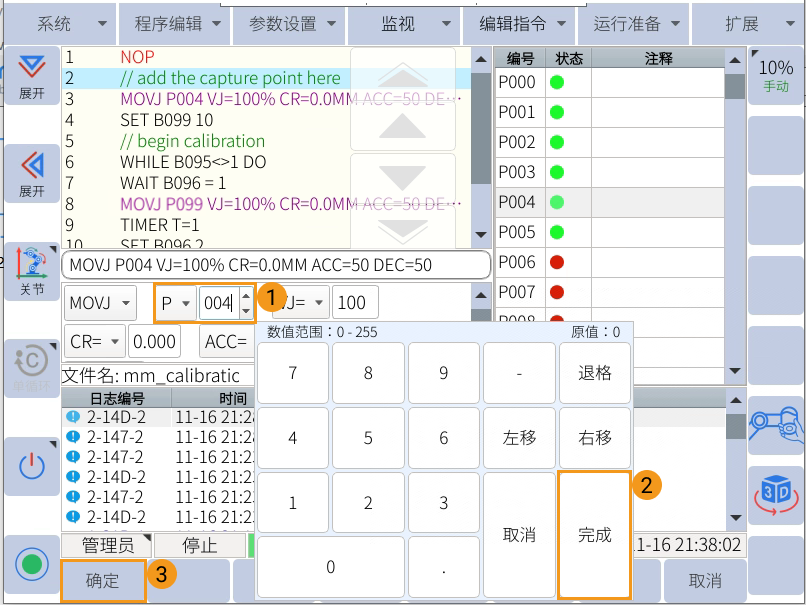Select the 关节 joint coordinate icon
The width and height of the screenshot is (806, 605).
click(32, 271)
